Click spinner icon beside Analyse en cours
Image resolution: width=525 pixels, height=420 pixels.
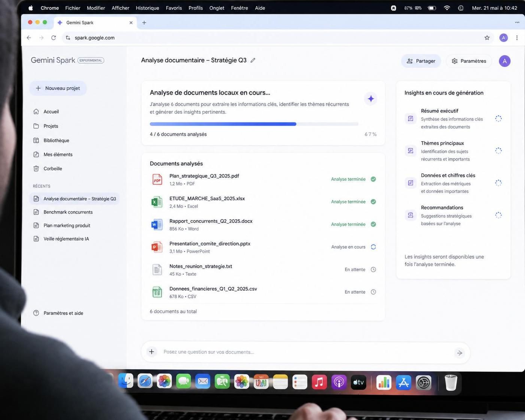tap(373, 247)
